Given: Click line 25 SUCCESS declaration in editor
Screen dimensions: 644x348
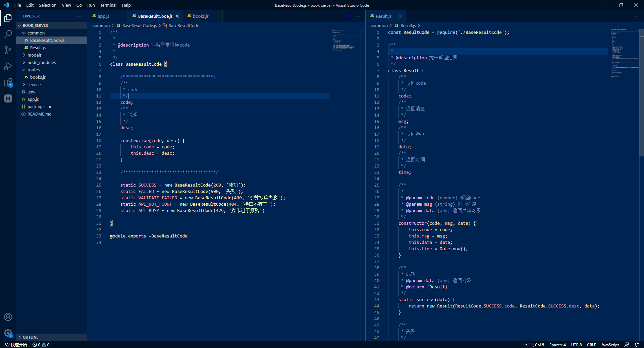Looking at the screenshot, I should [x=183, y=185].
